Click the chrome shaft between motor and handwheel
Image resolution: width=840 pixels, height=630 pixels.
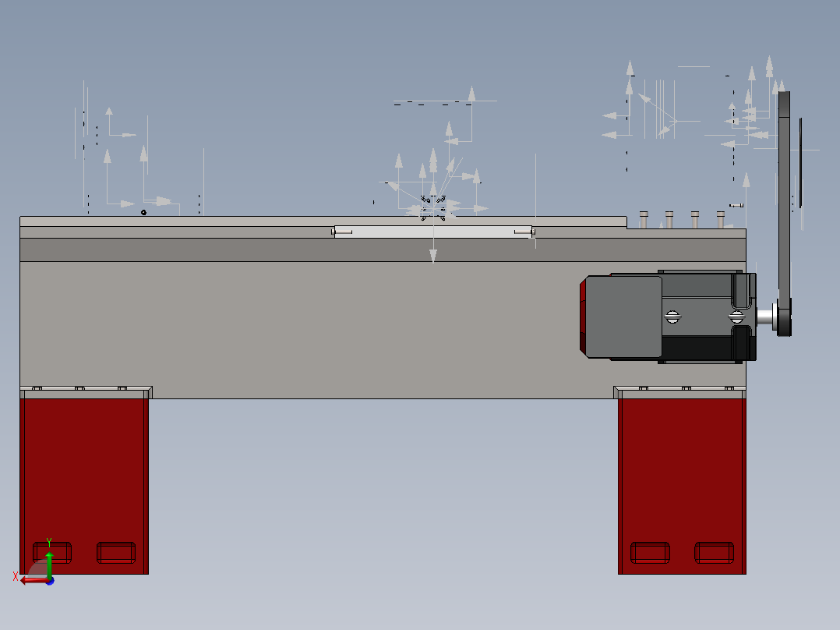(766, 317)
